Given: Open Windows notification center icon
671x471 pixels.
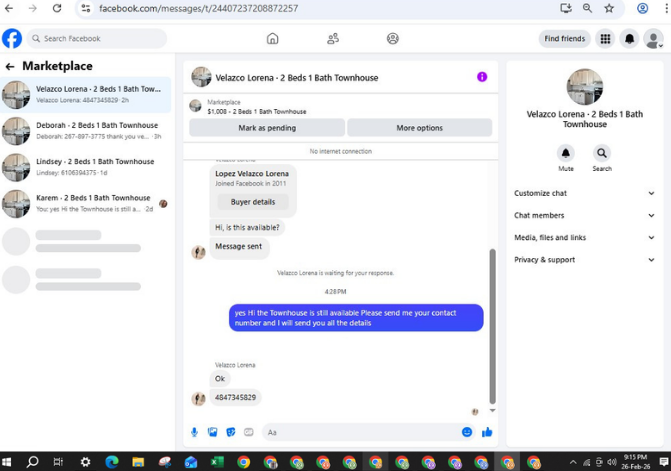Looking at the screenshot, I should (664, 462).
